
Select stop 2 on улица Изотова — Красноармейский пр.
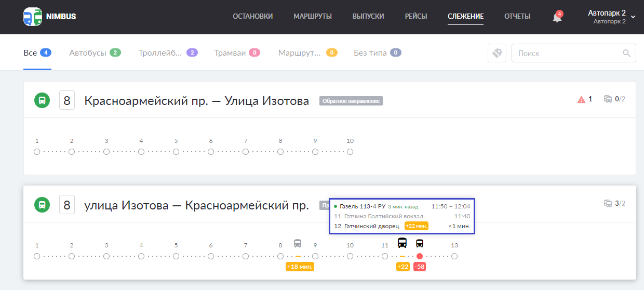pyautogui.click(x=72, y=256)
